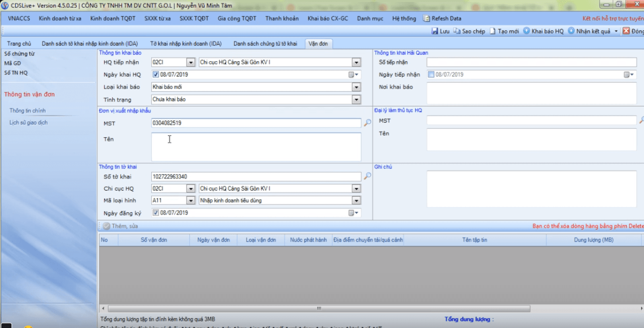Open the Danh mục menu
Viewport: 644px width, 328px height.
pyautogui.click(x=370, y=18)
